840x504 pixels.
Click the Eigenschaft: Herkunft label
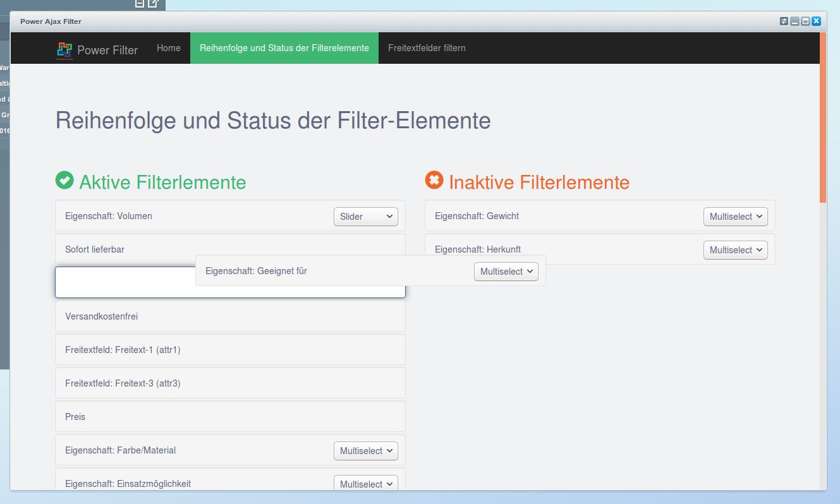[478, 249]
